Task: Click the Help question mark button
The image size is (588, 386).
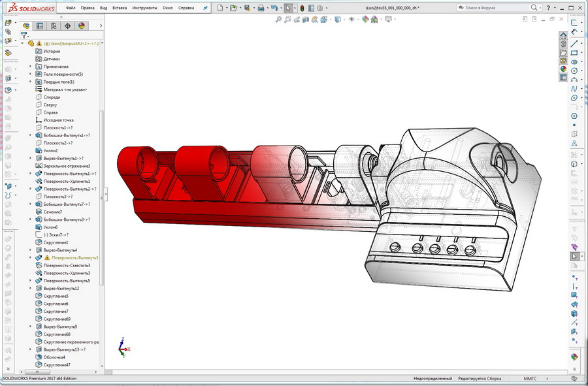Action: (x=547, y=8)
